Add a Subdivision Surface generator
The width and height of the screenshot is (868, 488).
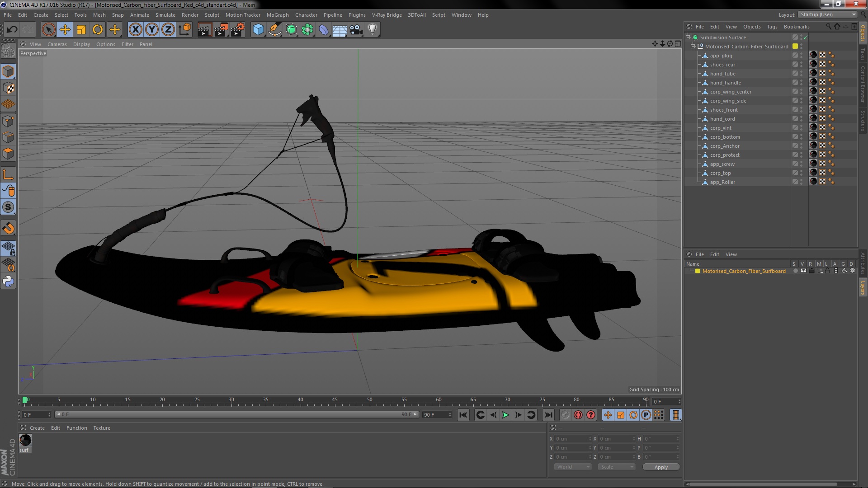click(291, 30)
